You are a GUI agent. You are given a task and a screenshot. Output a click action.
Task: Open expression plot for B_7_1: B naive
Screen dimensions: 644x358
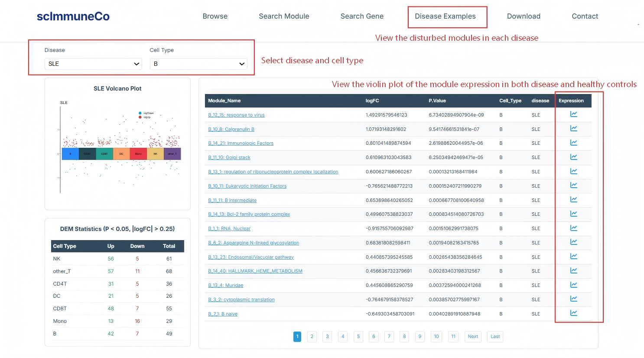click(x=573, y=313)
